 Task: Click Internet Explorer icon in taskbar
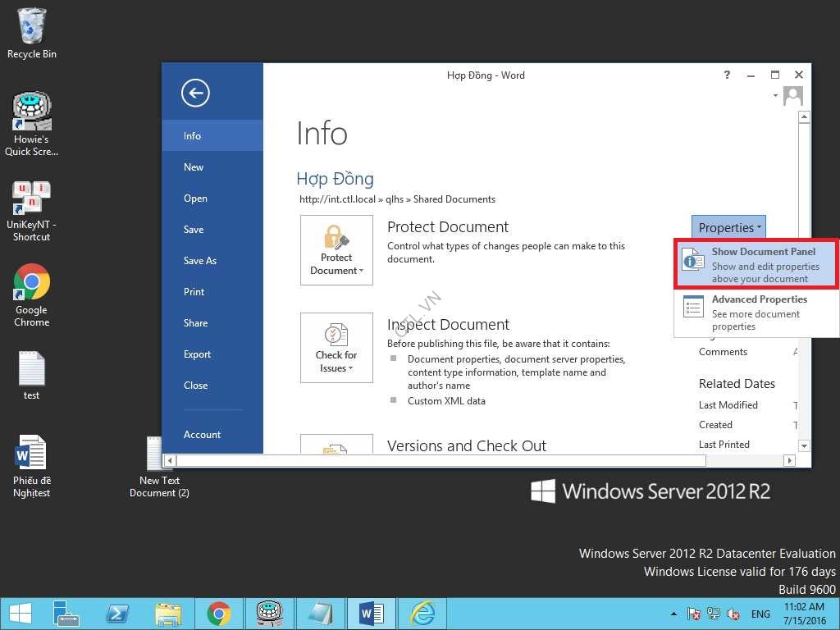point(422,614)
